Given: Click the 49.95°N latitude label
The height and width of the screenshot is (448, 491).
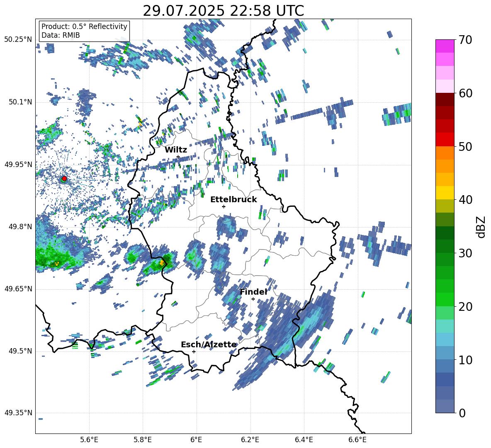Looking at the screenshot, I should [18, 164].
